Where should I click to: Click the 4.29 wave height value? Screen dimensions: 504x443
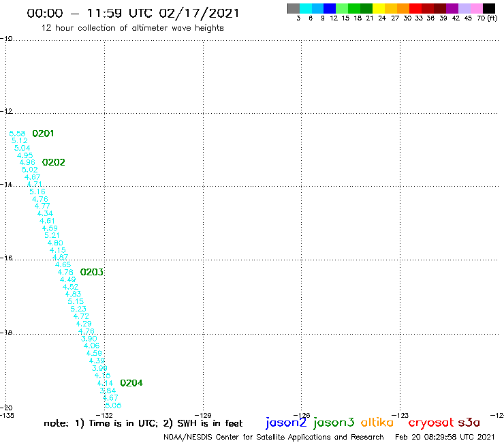pyautogui.click(x=84, y=324)
